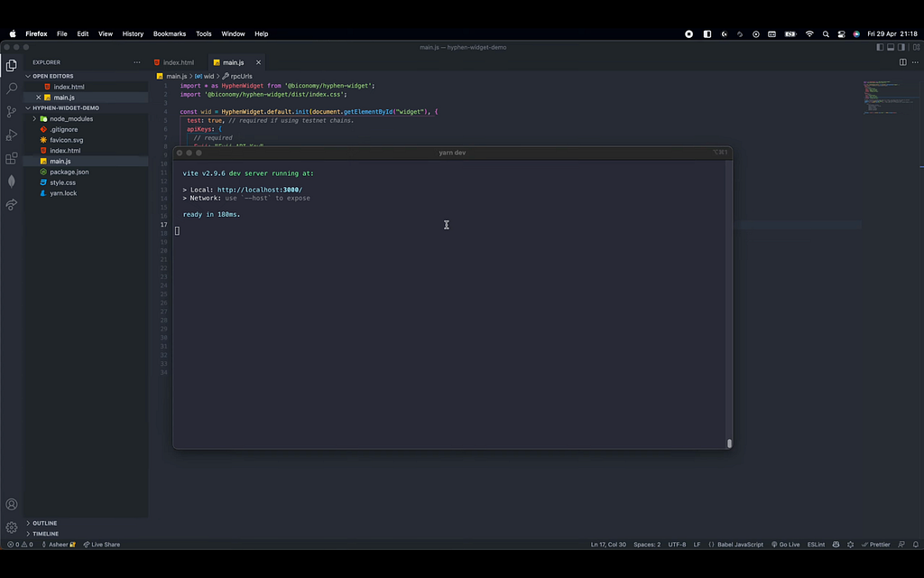Viewport: 924px width, 578px height.
Task: Change UTF-8 file encoding
Action: pos(677,545)
